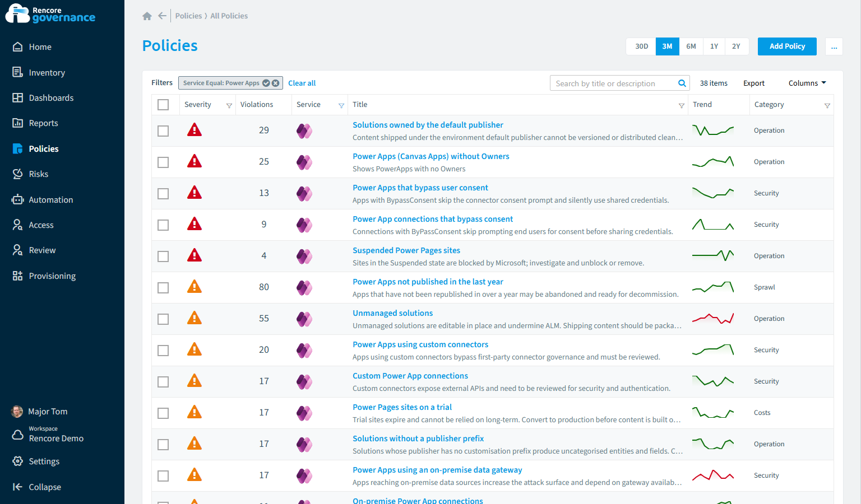Image resolution: width=861 pixels, height=504 pixels.
Task: Click critical severity icon for Suspended Power Pages
Action: (194, 255)
